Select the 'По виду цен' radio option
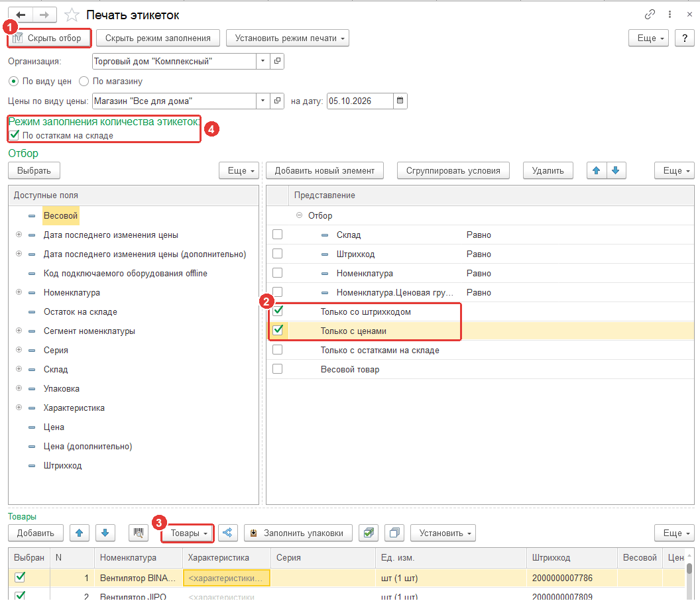Viewport: 700px width, 603px height. tap(13, 82)
